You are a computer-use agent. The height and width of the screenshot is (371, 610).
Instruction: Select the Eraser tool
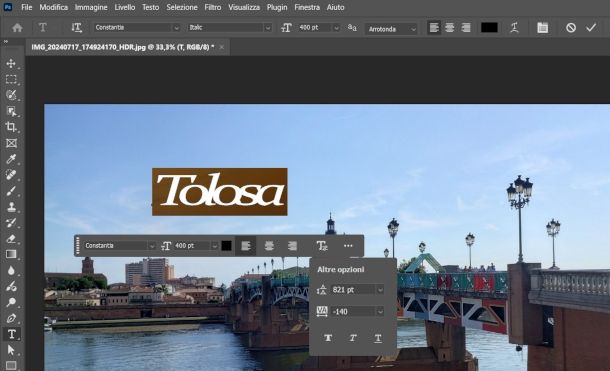[x=11, y=239]
